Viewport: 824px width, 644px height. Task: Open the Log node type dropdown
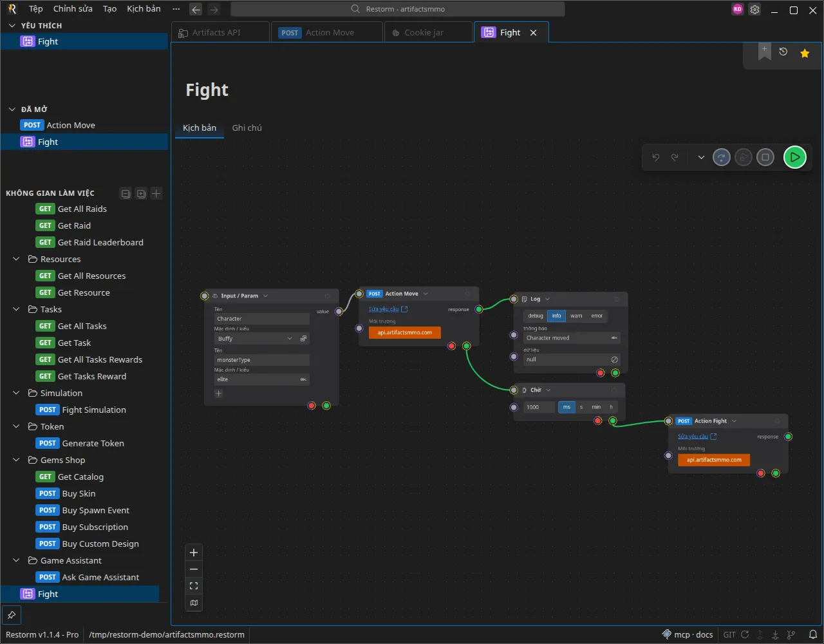tap(548, 299)
